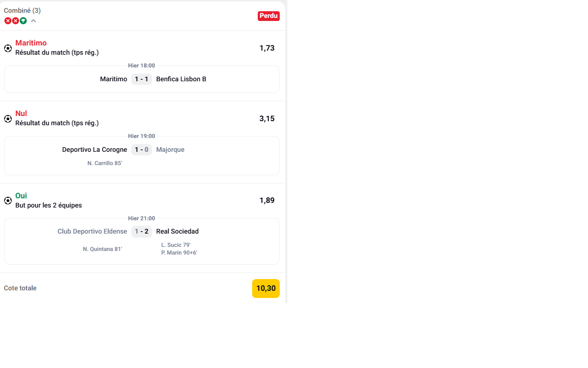The width and height of the screenshot is (588, 368).
Task: Click the green trophy won-bet icon
Action: 23,21
